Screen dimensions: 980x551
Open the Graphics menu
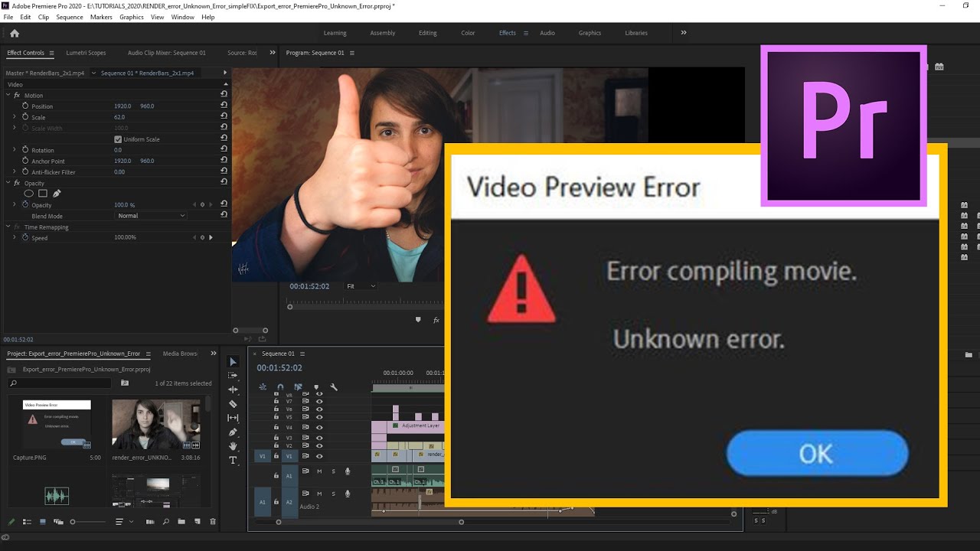point(132,17)
